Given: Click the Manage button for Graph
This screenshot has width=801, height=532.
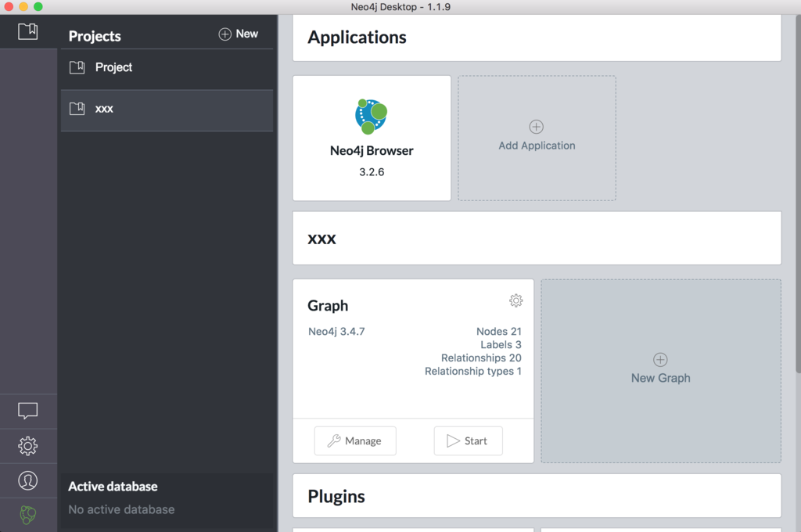Looking at the screenshot, I should (x=355, y=440).
